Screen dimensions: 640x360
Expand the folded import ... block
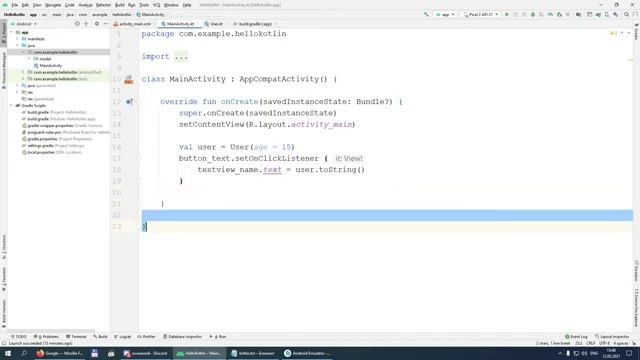click(181, 56)
